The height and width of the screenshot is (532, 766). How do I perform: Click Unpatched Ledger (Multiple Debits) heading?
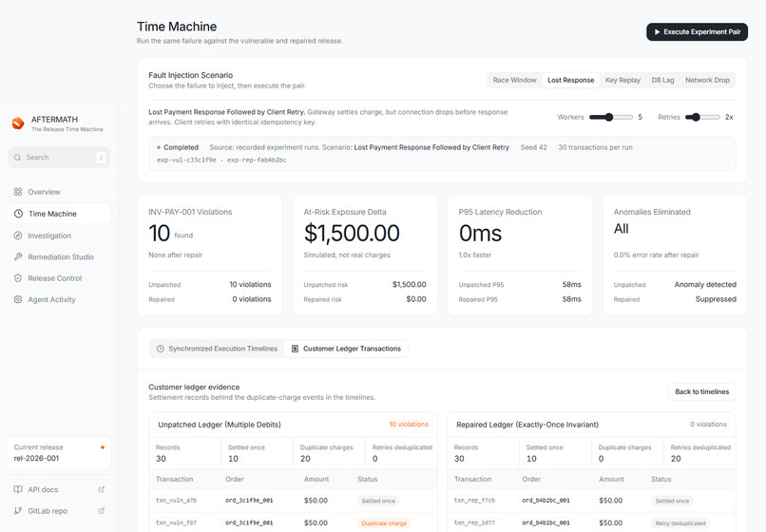click(220, 425)
